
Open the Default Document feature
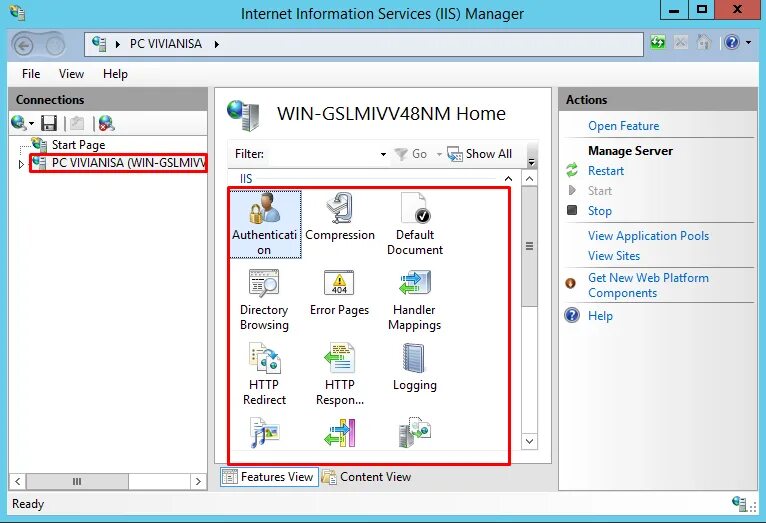pyautogui.click(x=415, y=224)
